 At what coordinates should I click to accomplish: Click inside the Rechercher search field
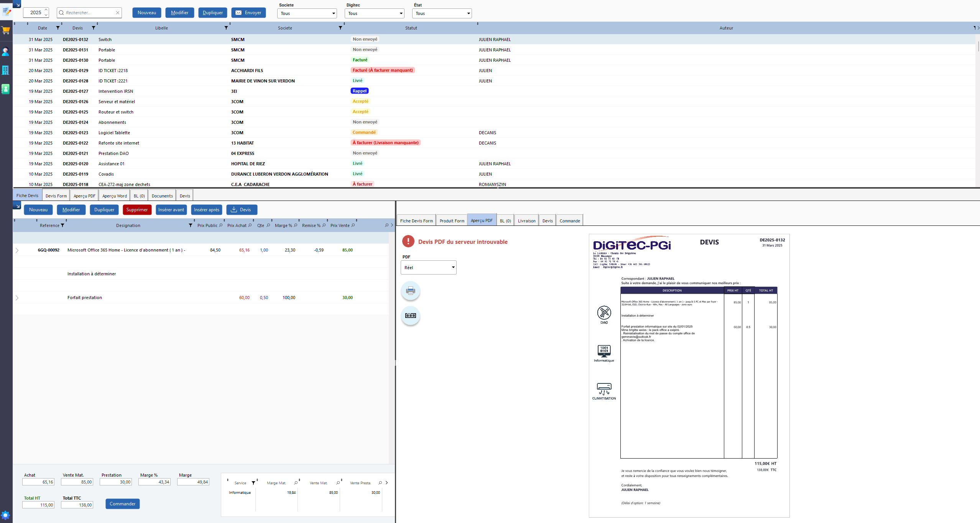[x=86, y=13]
